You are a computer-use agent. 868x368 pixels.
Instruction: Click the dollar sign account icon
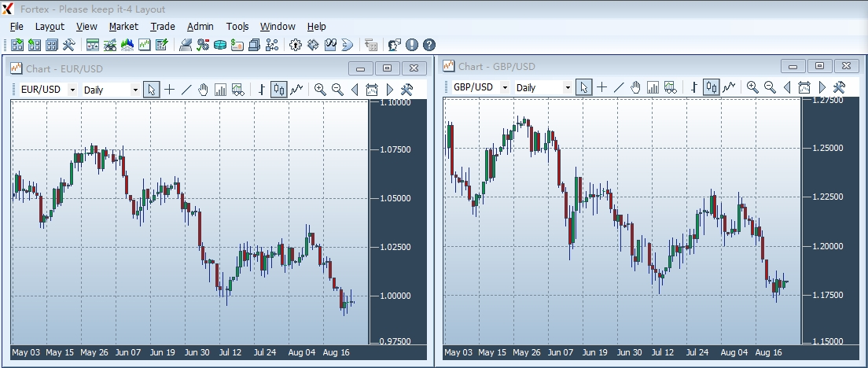(x=237, y=45)
